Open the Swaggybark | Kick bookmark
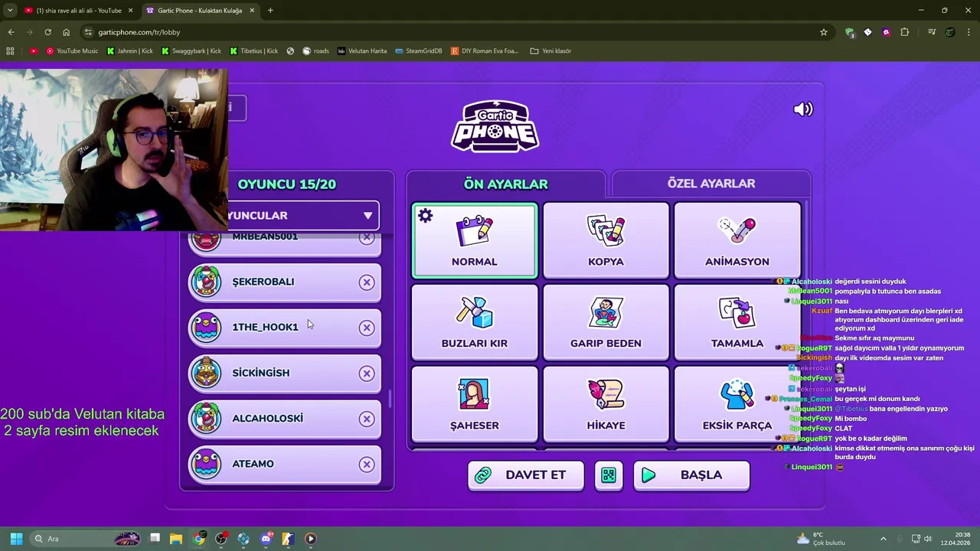This screenshot has width=980, height=551. [191, 51]
